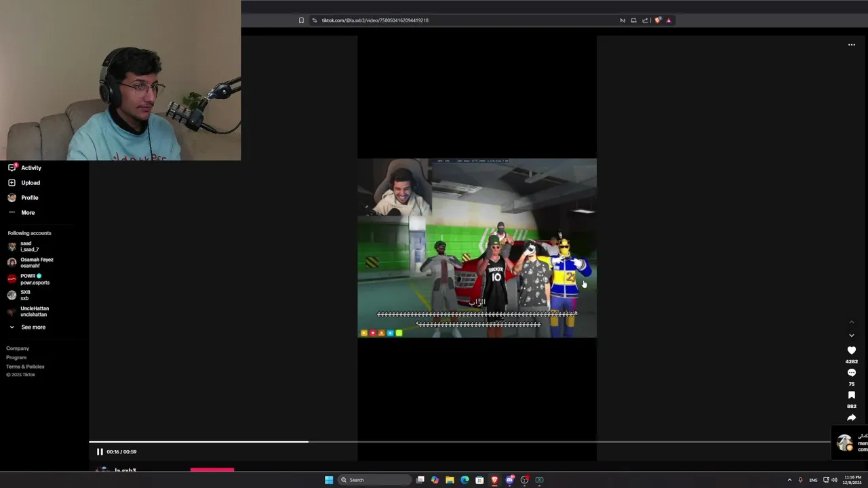Expand See more following accounts
This screenshot has height=488, width=868.
27,327
